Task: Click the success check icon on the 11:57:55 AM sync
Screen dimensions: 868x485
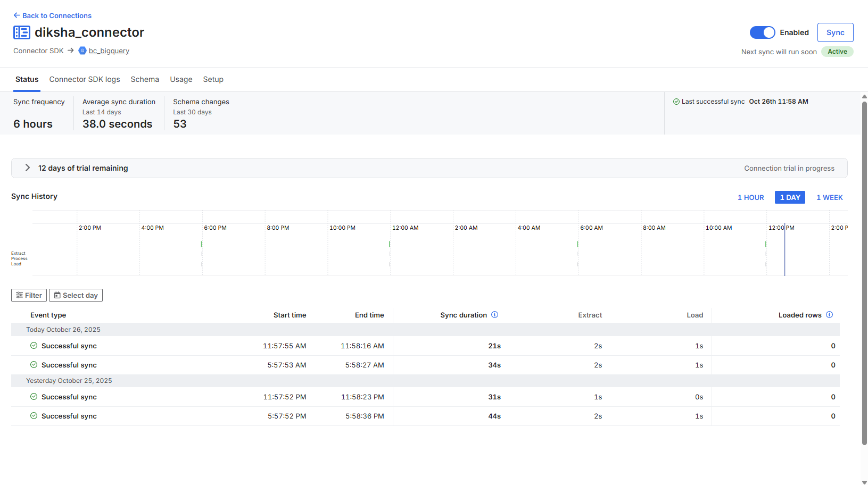Action: (34, 346)
